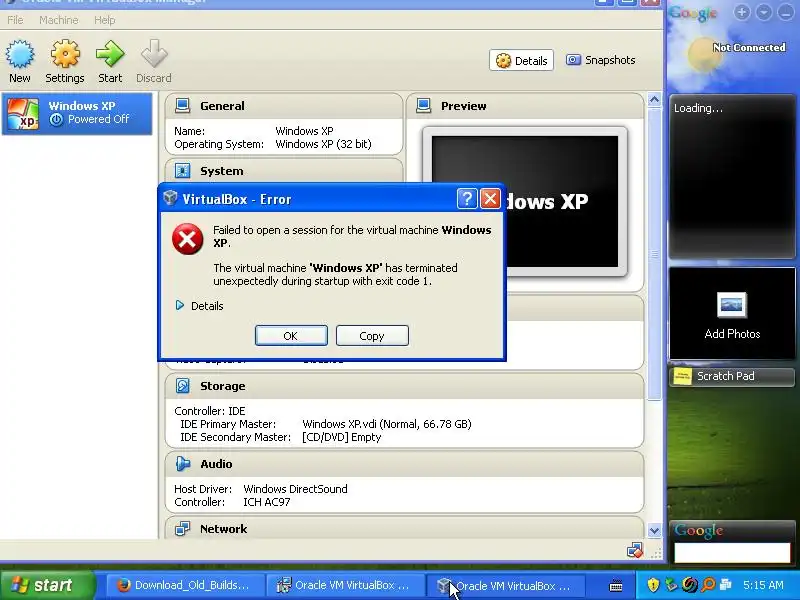The height and width of the screenshot is (600, 800).
Task: Switch to Download_Old_Builds Firefox taskbar item
Action: 186,585
